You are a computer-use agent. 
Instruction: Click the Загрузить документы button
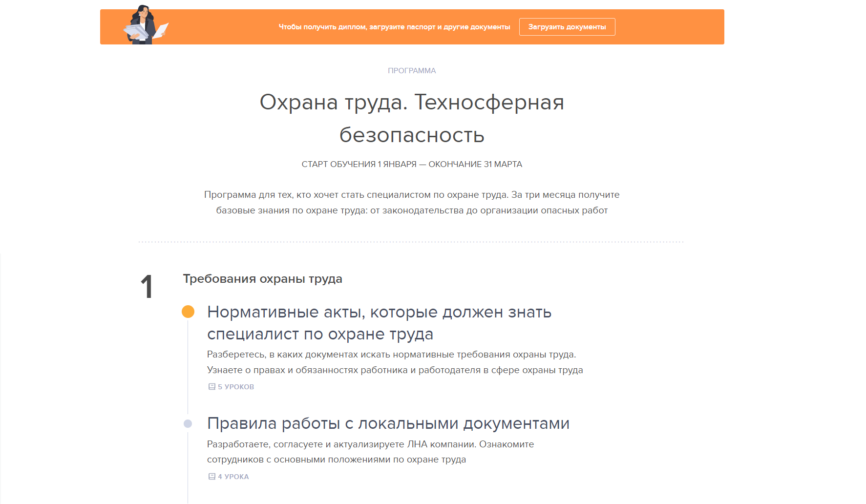coord(567,27)
